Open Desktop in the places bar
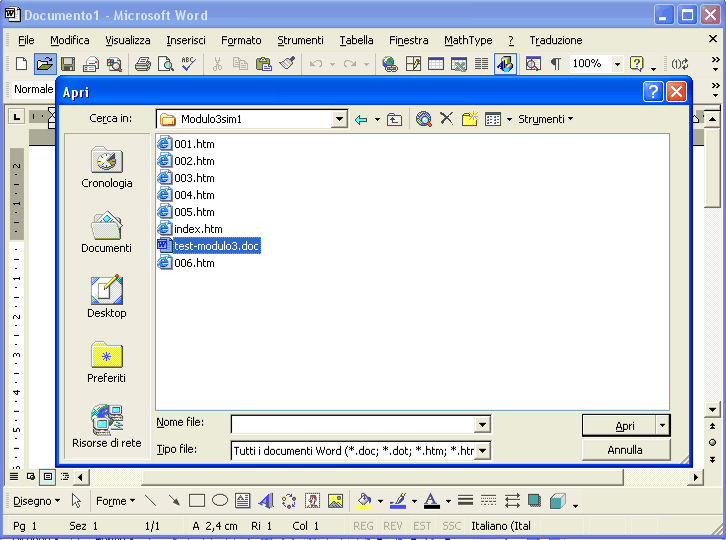Viewport: 726px width, 540px height. 106,297
